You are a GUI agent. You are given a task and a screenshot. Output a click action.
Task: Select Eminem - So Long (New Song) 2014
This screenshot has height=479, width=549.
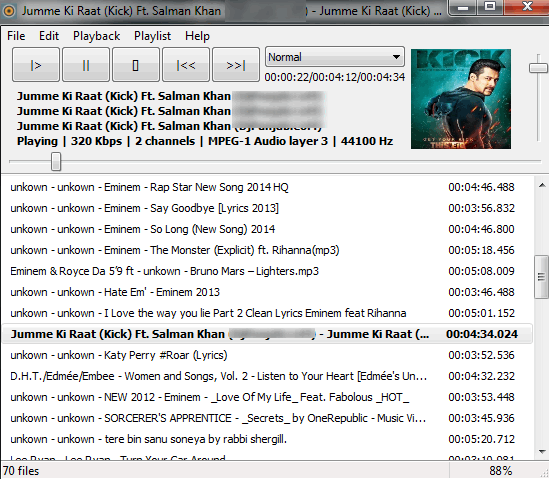(x=267, y=229)
